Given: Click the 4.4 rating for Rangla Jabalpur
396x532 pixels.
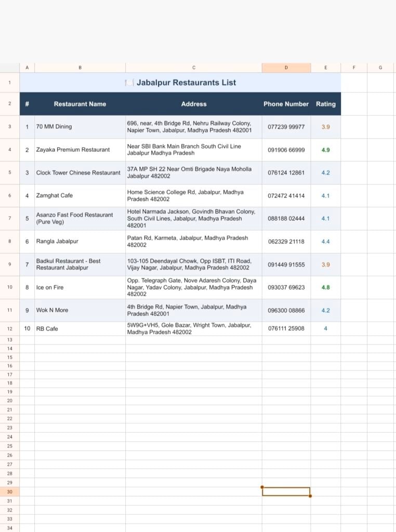Looking at the screenshot, I should (x=326, y=241).
